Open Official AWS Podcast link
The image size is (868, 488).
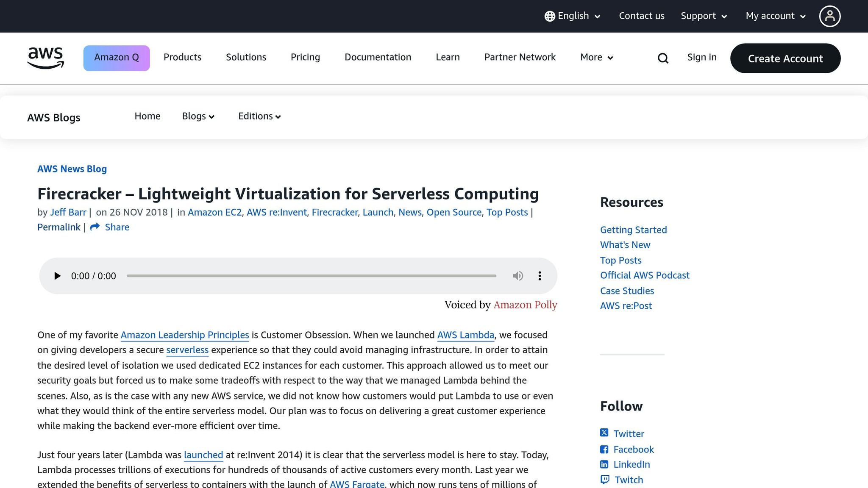[x=645, y=275]
